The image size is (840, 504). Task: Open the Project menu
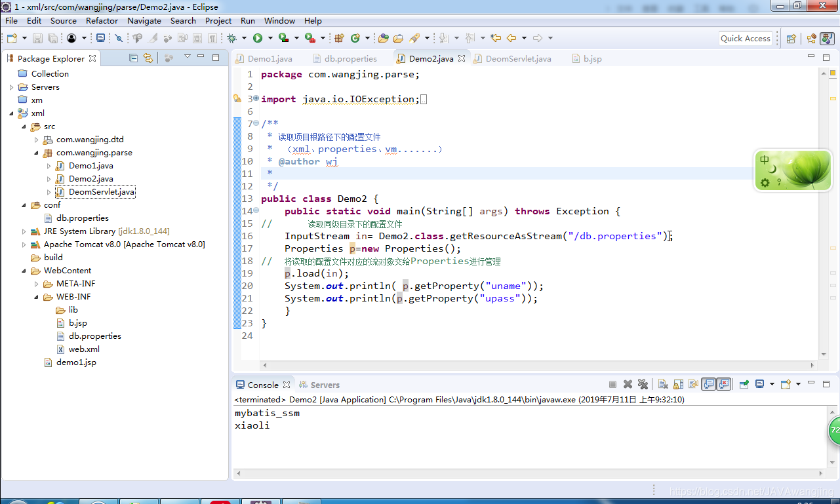[218, 20]
